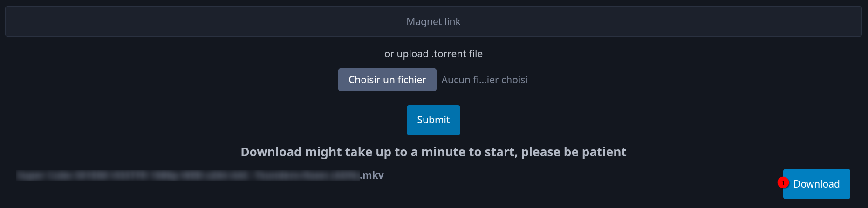
Task: Select the red notification dot number
Action: coord(783,182)
